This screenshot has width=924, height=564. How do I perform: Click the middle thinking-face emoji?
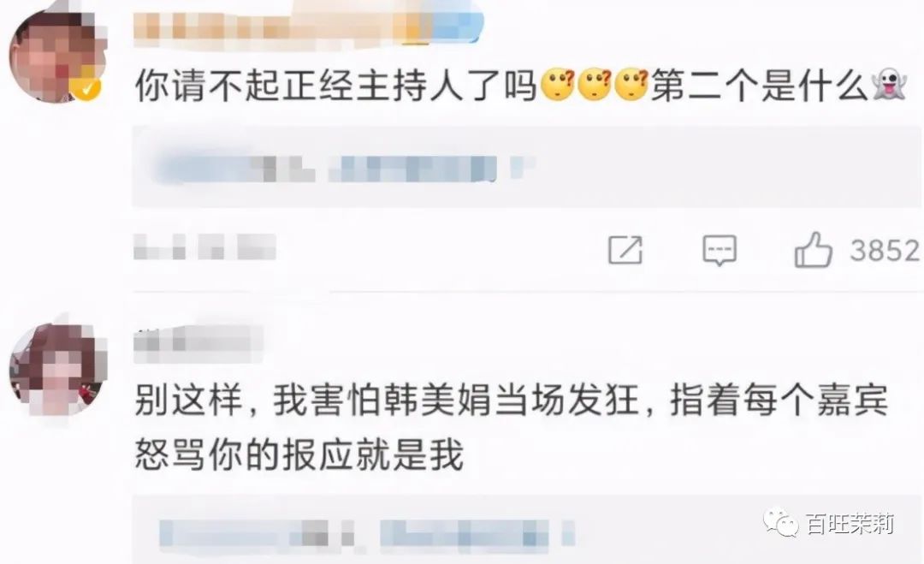point(594,86)
